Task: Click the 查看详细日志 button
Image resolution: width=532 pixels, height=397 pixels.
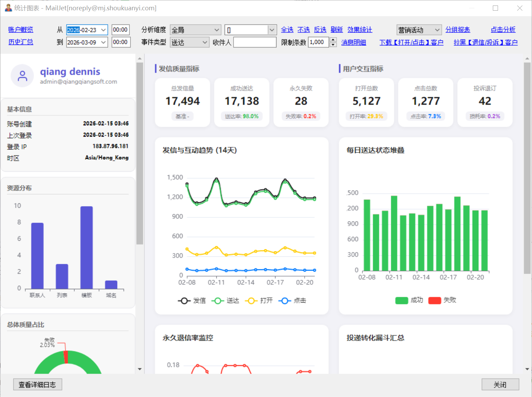Action: click(x=37, y=385)
